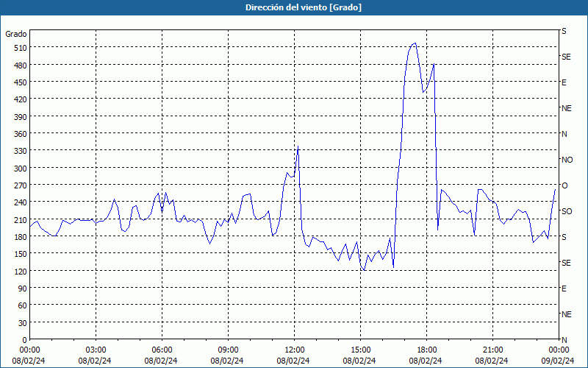
Task: Select the 330 value on the left axis
Action: (x=20, y=151)
